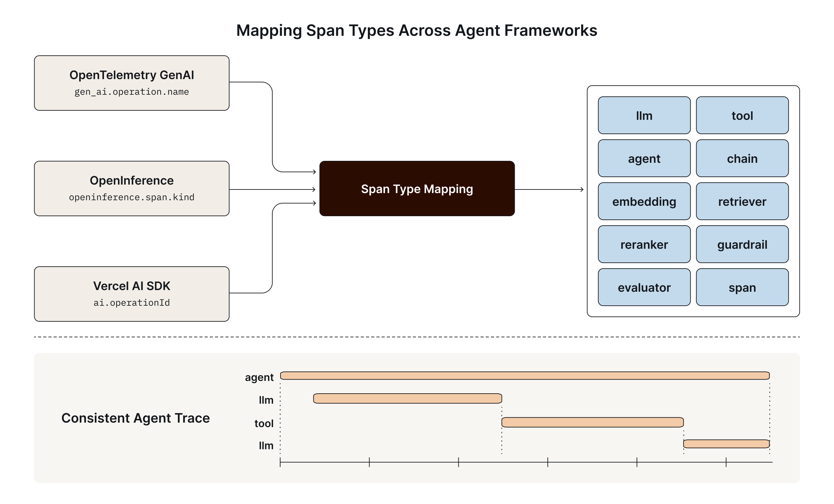Select the ai.operationId attribute text
Image resolution: width=834 pixels, height=504 pixels.
[x=132, y=303]
